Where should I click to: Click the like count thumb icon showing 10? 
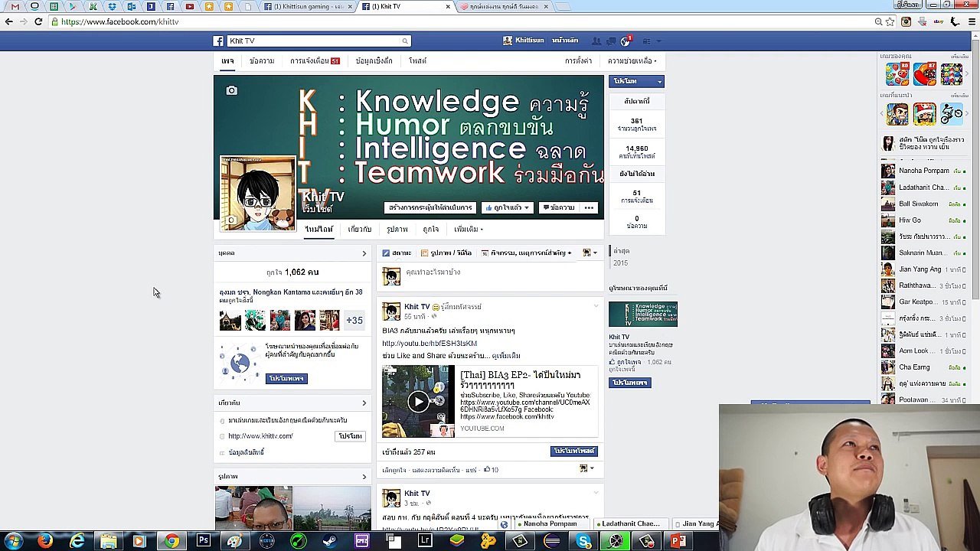(x=487, y=470)
